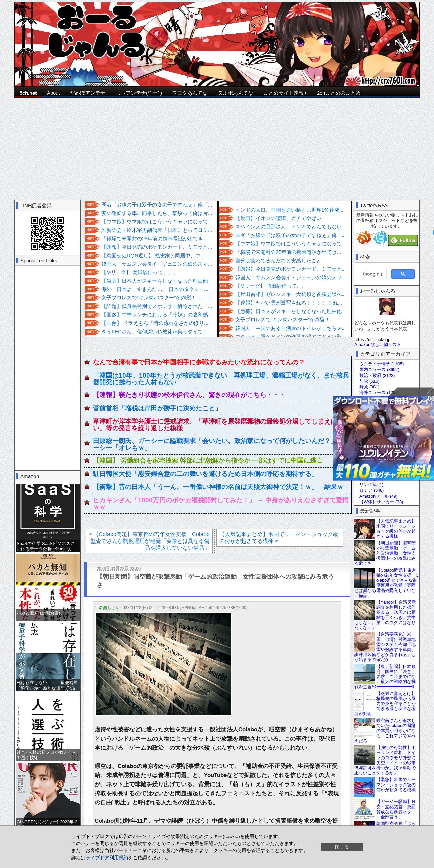Image resolution: width=434 pixels, height=868 pixels.
Task: Click the orange RSS feed icon
Action: tap(364, 238)
